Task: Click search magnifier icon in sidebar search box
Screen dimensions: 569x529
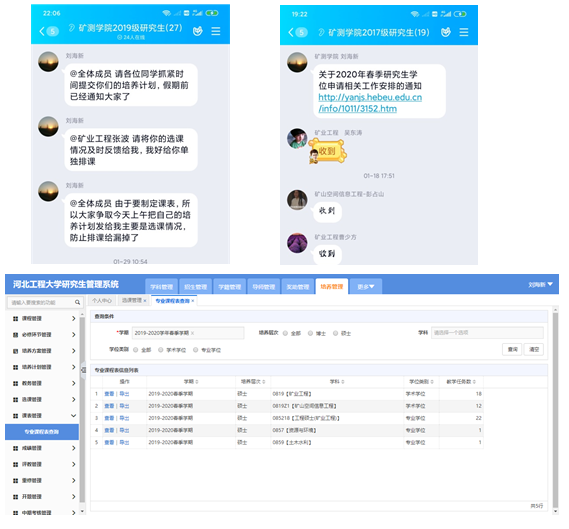Action: click(77, 302)
